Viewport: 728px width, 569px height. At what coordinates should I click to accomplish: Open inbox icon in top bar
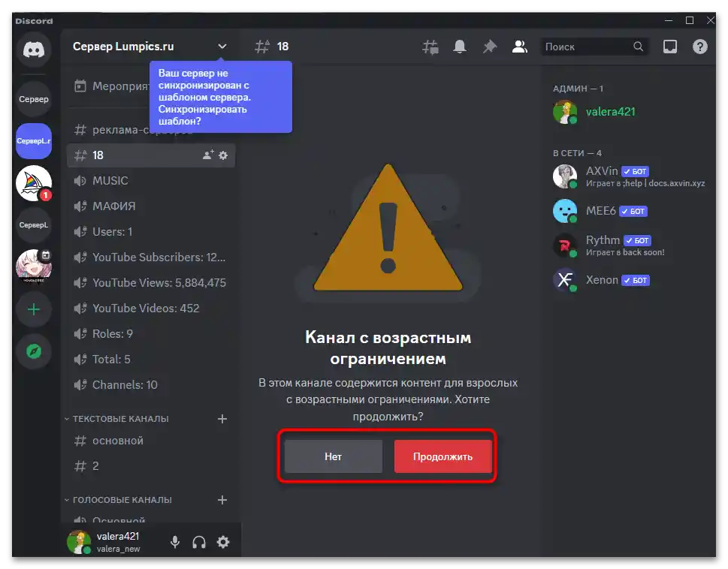point(669,47)
